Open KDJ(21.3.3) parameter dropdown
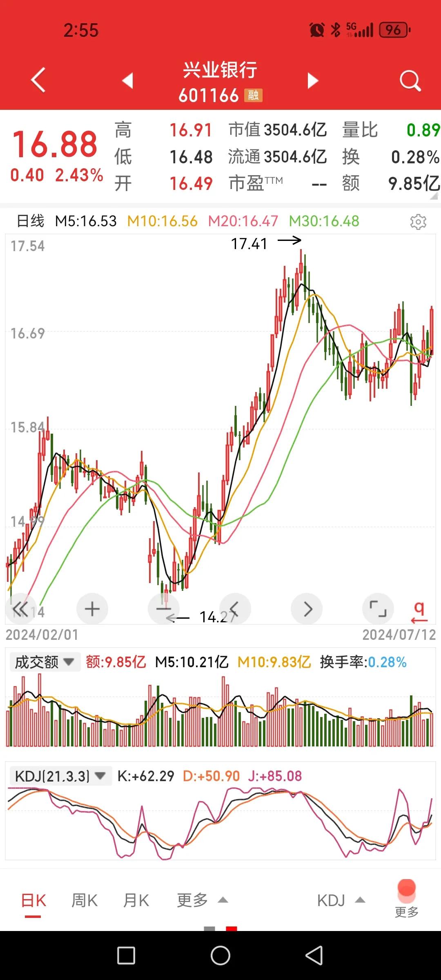441x980 pixels. 60,776
